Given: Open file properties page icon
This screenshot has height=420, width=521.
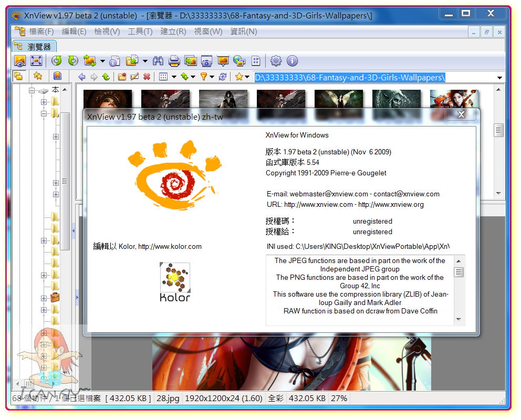Looking at the screenshot, I should pos(114,61).
